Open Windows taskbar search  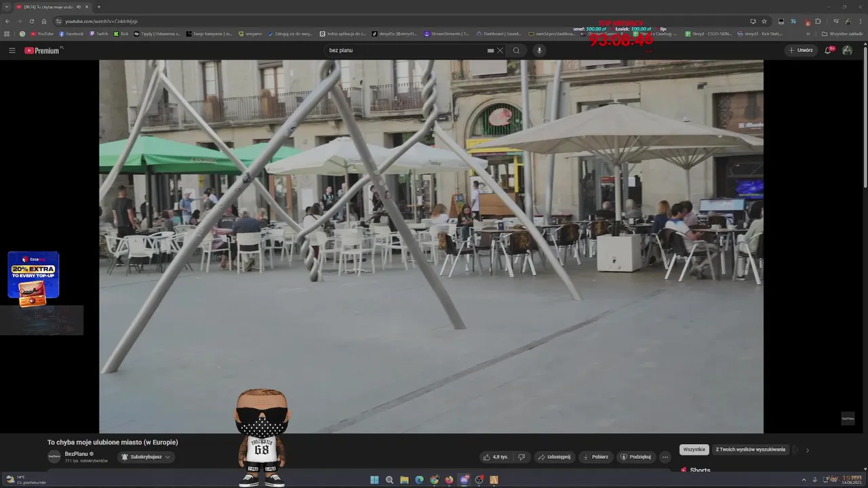(389, 480)
